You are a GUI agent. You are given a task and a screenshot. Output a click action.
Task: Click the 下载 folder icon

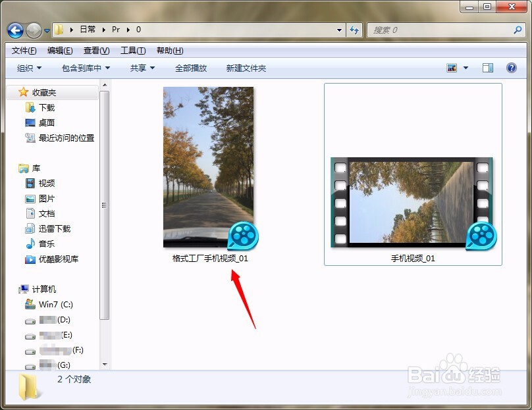30,107
